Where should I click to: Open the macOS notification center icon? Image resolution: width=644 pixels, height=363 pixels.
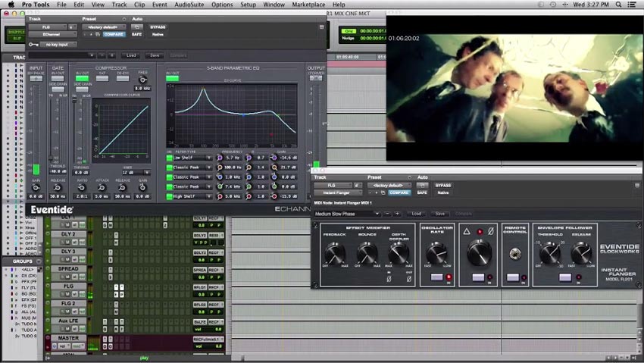tap(632, 5)
